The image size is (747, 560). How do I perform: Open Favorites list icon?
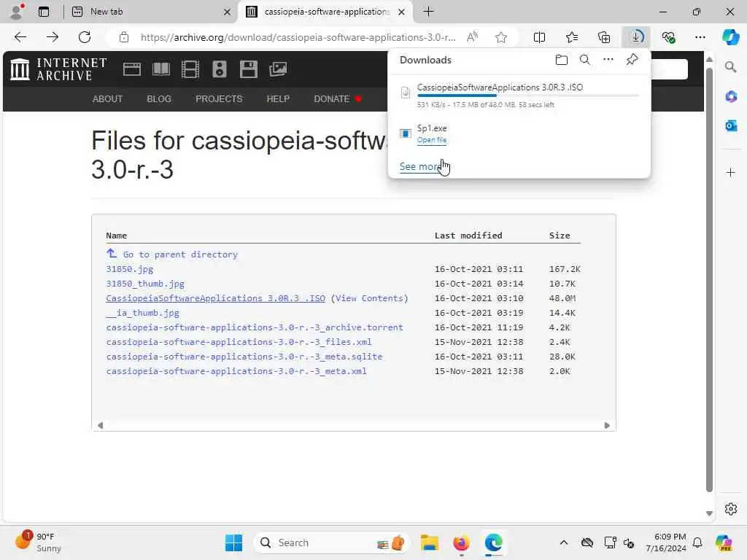tap(572, 37)
